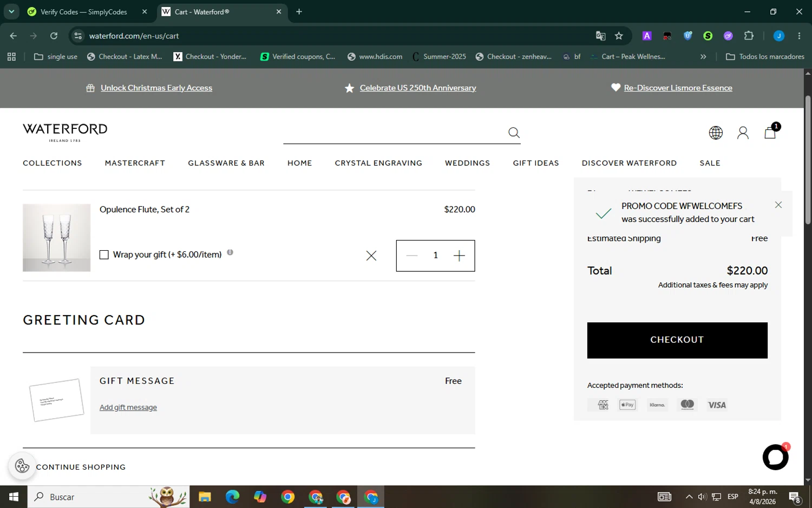Open the account profile icon
The width and height of the screenshot is (812, 508).
(x=743, y=133)
